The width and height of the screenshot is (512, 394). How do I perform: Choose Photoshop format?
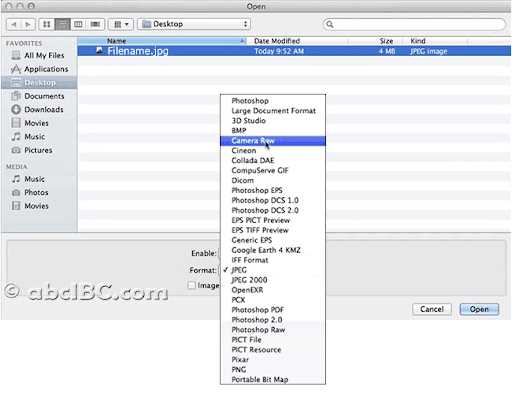tap(273, 101)
